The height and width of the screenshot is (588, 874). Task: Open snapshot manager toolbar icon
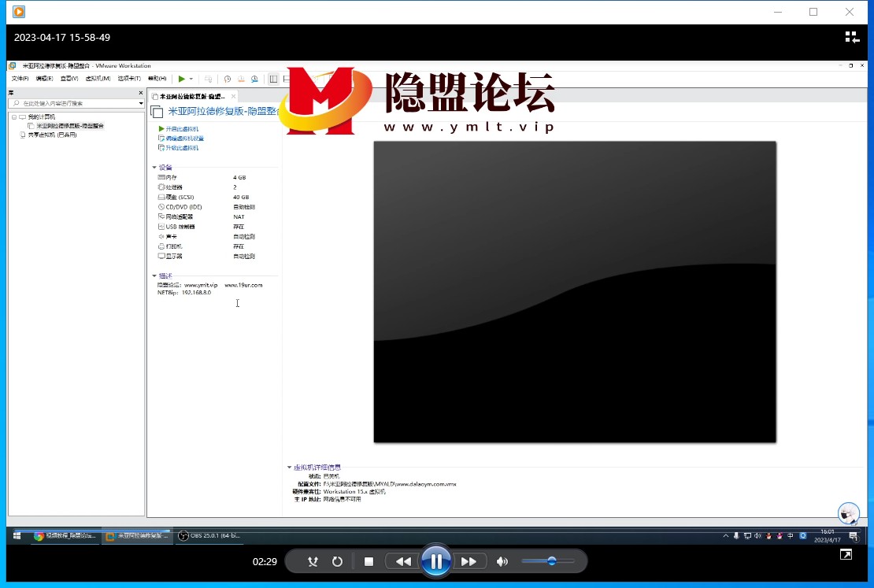pos(255,80)
